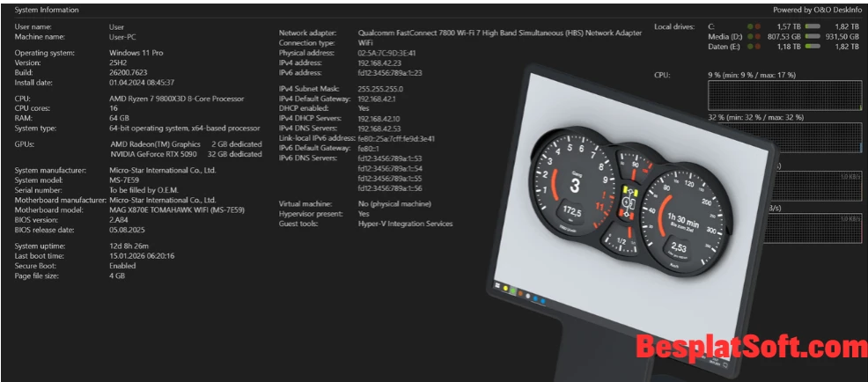Image resolution: width=868 pixels, height=382 pixels.
Task: Click the System manufacturer value Micro-Star International
Action: [x=163, y=171]
